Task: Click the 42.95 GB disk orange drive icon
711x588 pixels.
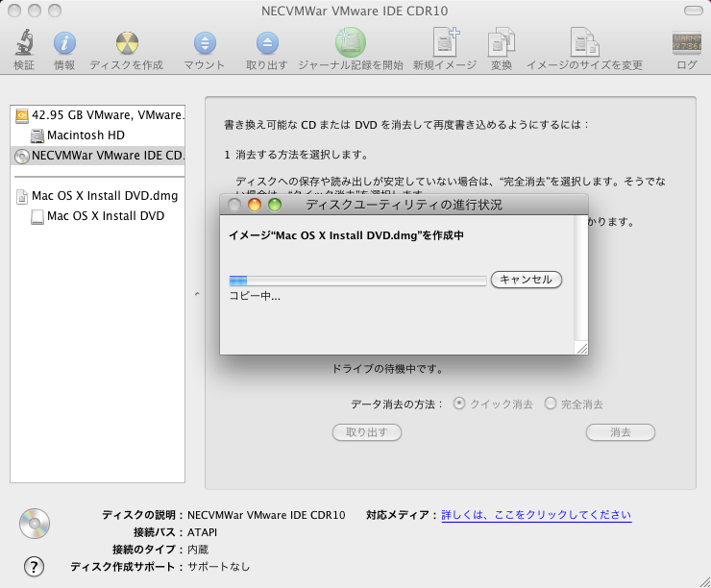Action: click(22, 115)
